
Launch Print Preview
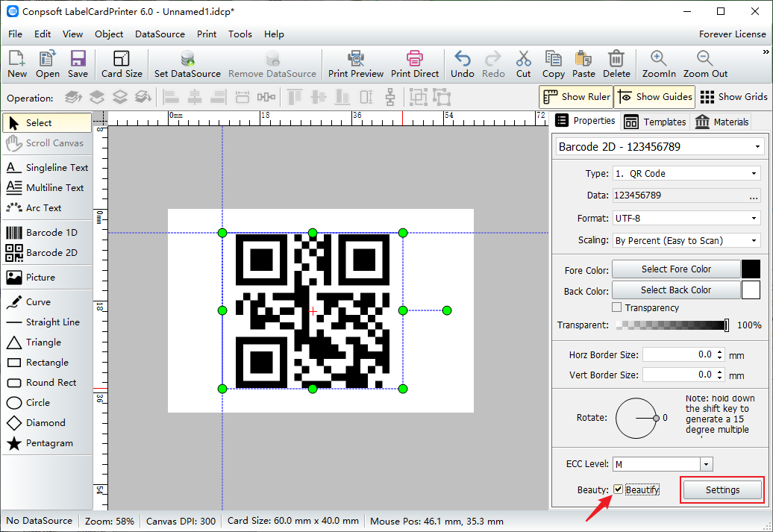coord(355,64)
